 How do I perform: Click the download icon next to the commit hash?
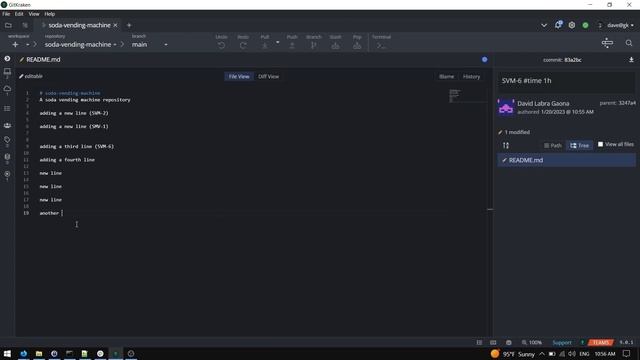(x=631, y=60)
